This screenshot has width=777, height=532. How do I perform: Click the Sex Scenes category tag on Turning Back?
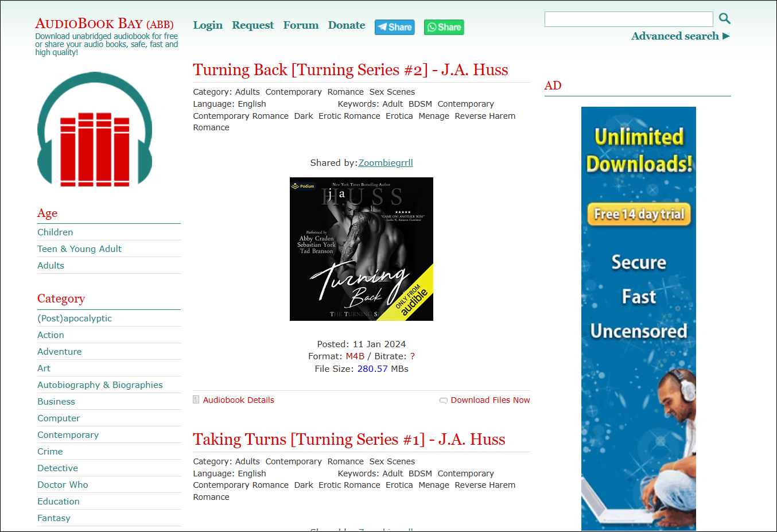click(392, 92)
